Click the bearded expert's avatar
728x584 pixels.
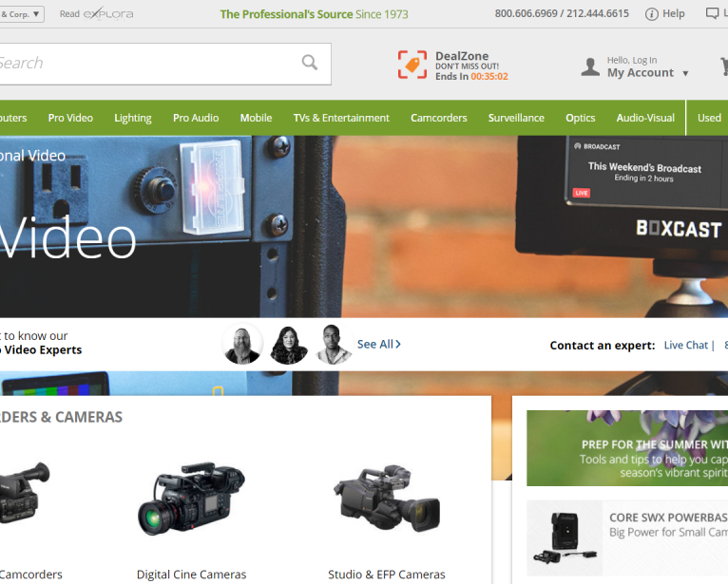point(242,345)
